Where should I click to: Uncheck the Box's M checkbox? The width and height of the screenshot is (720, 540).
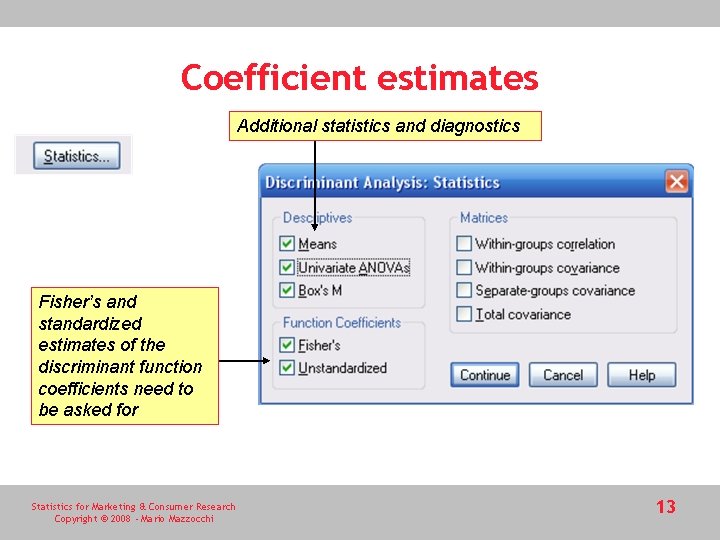point(287,290)
